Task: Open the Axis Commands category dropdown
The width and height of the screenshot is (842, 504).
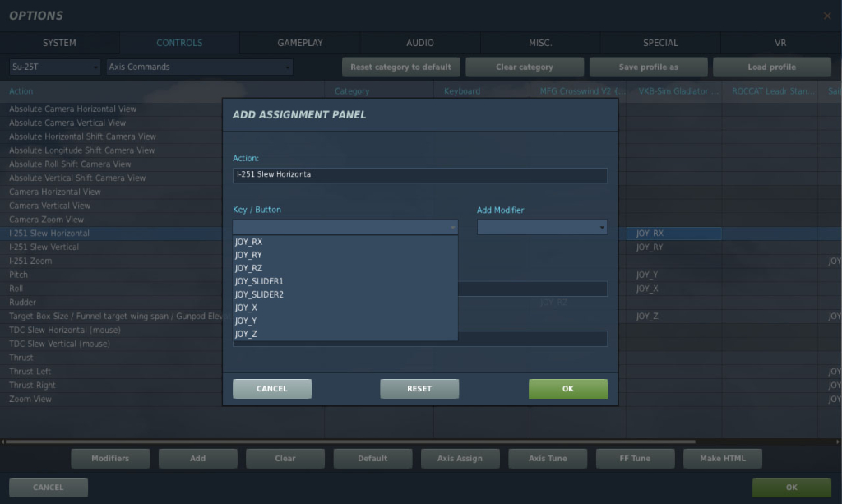Action: (x=199, y=67)
